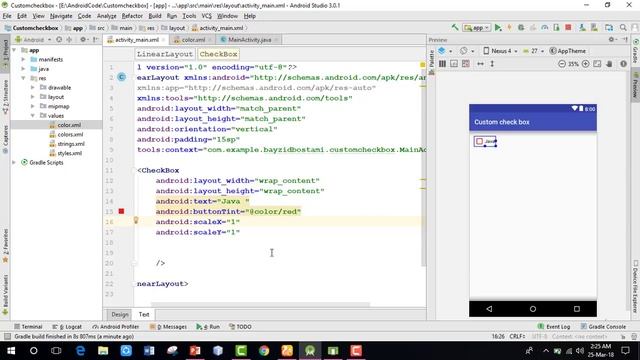Click the LinearLayout breadcrumb
640x360 pixels.
click(164, 54)
